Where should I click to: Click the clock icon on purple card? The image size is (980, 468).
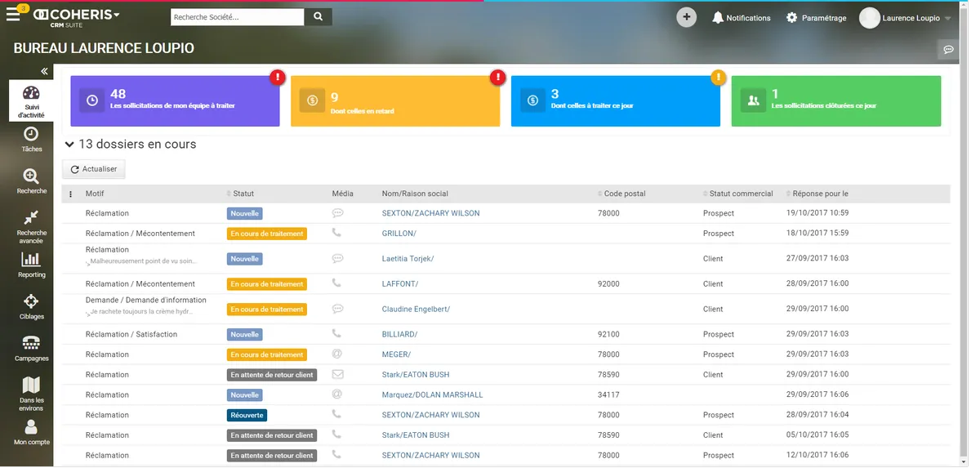click(x=92, y=100)
